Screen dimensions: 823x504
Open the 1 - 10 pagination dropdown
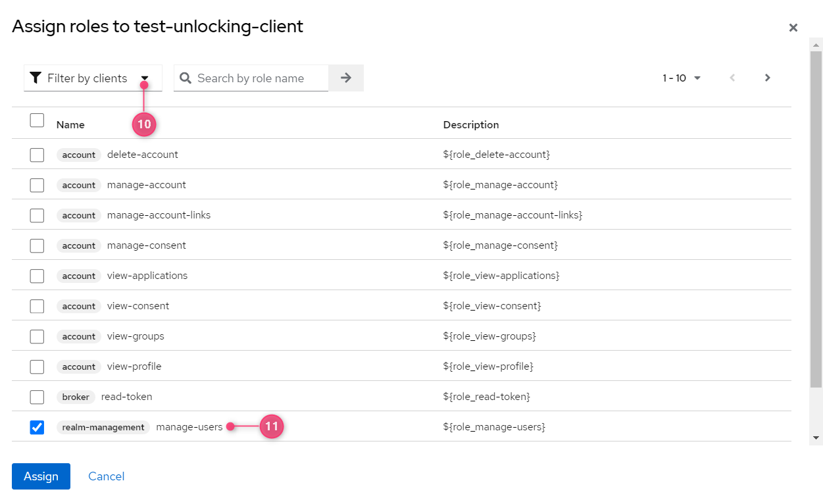click(x=682, y=78)
